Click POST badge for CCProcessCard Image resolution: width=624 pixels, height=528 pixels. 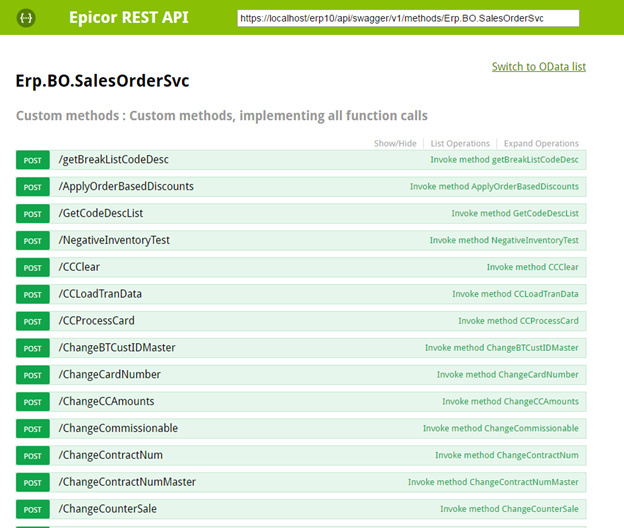[x=33, y=321]
